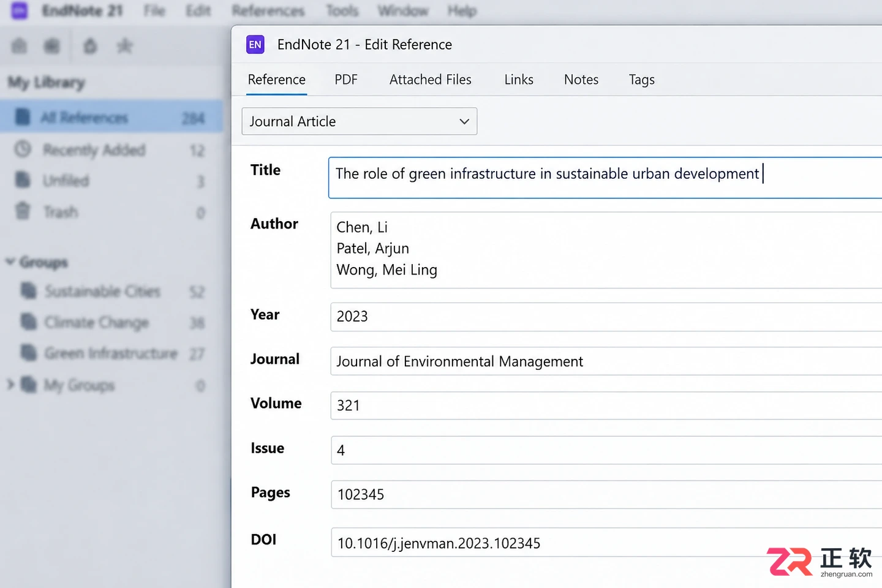Click into the Title field

click(605, 178)
